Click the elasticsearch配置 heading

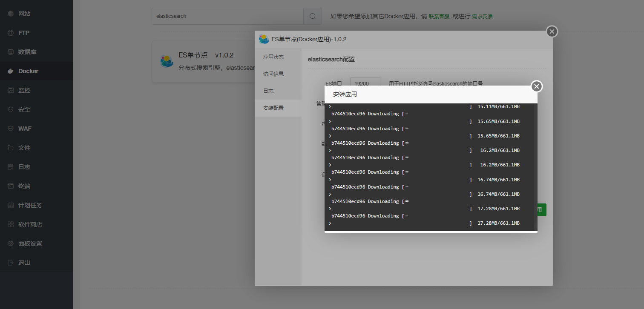[x=331, y=60]
